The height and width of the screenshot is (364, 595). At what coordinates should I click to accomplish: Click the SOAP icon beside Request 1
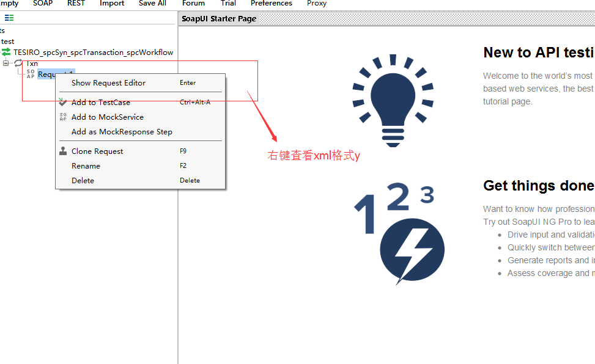click(31, 74)
